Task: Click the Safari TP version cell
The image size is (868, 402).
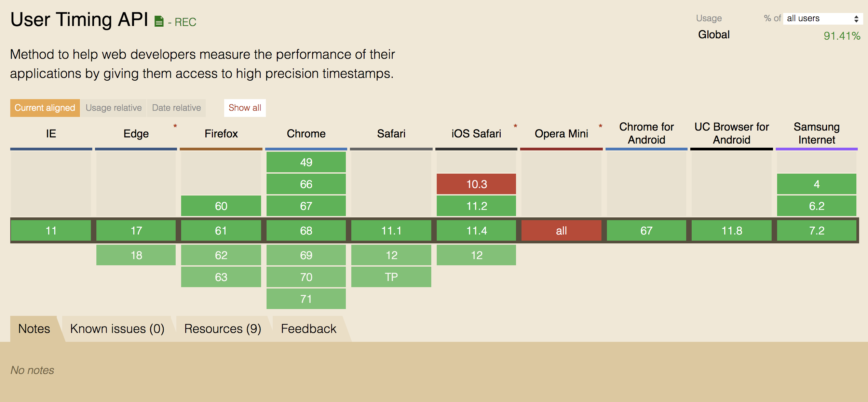Action: [x=391, y=277]
